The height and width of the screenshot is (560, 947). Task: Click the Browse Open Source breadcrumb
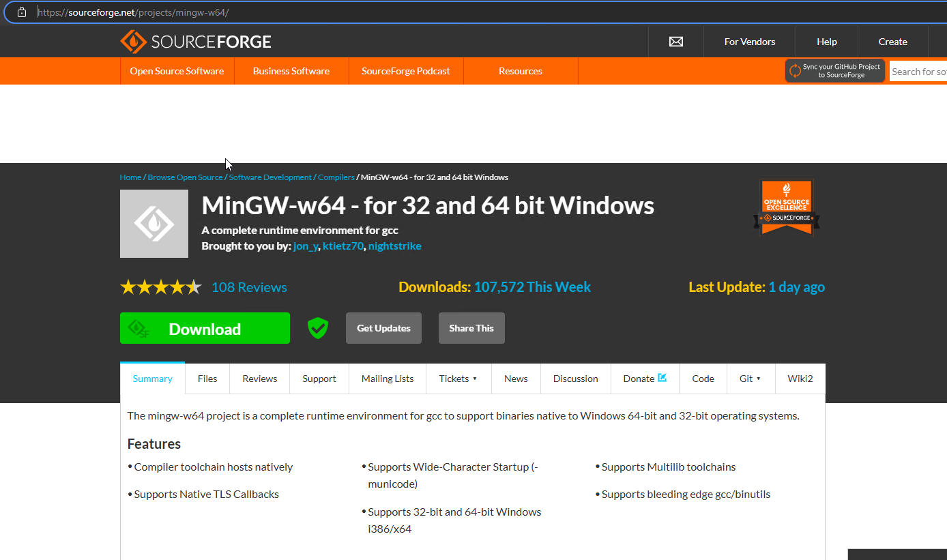click(x=186, y=177)
